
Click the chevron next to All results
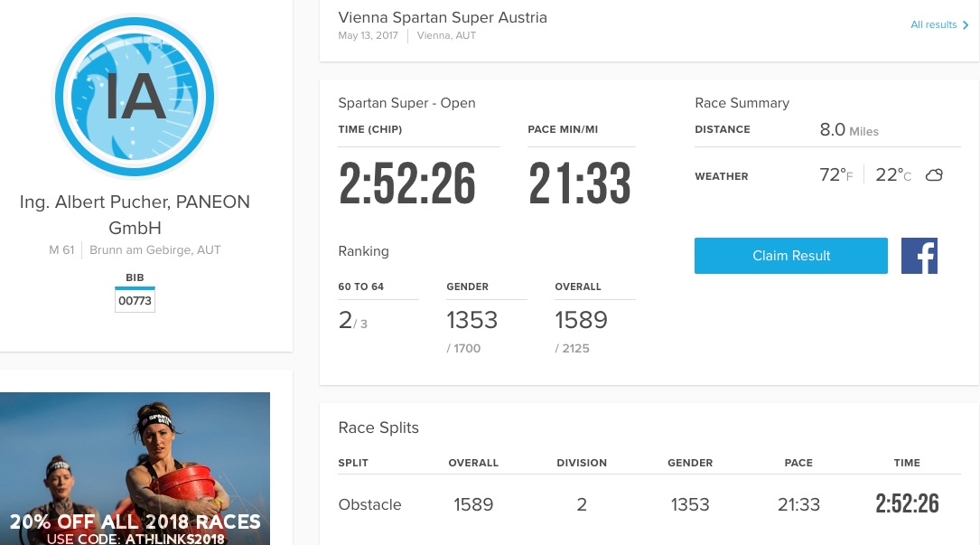966,25
